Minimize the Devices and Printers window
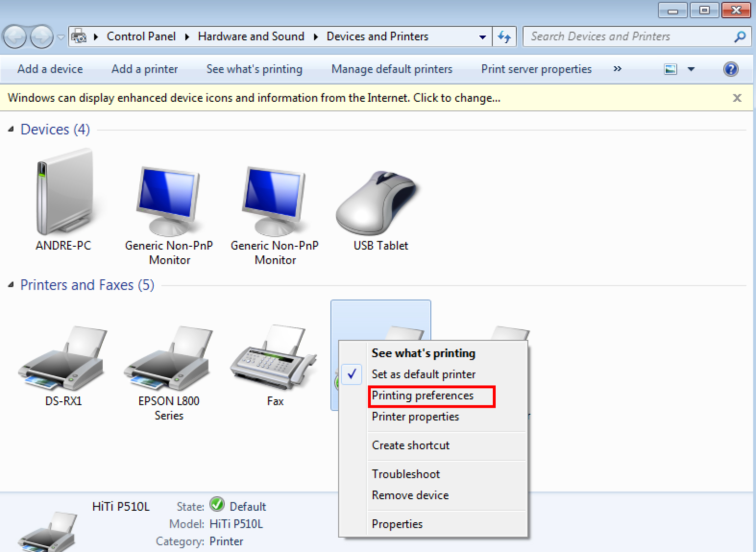 672,10
